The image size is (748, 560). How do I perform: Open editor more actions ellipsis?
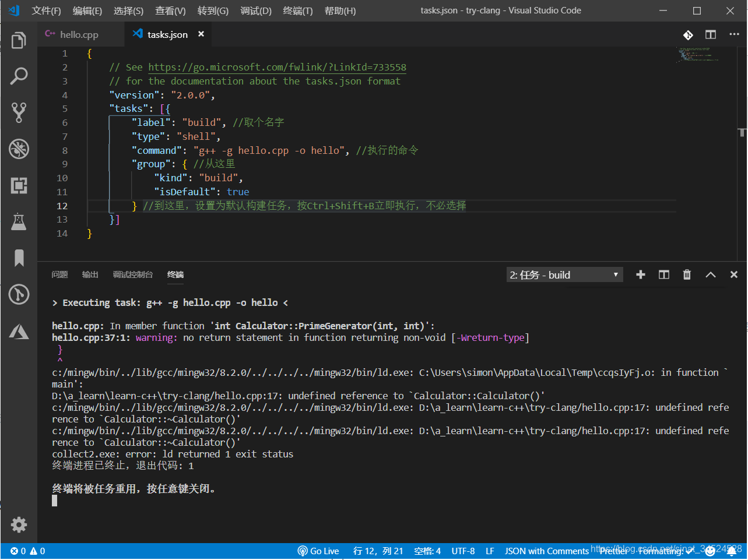click(x=734, y=34)
